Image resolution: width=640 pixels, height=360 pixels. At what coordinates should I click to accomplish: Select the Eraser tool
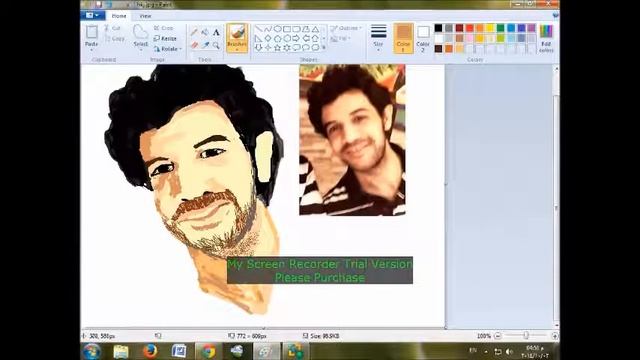pos(194,45)
